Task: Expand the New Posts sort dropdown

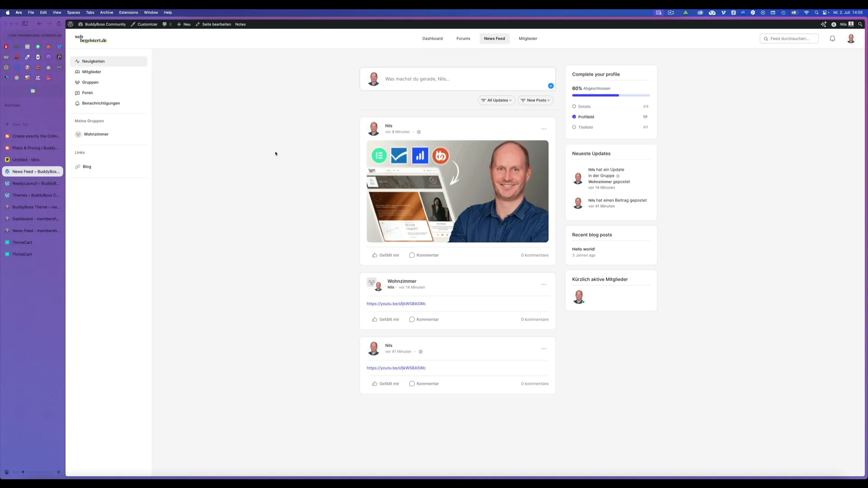Action: pyautogui.click(x=535, y=100)
